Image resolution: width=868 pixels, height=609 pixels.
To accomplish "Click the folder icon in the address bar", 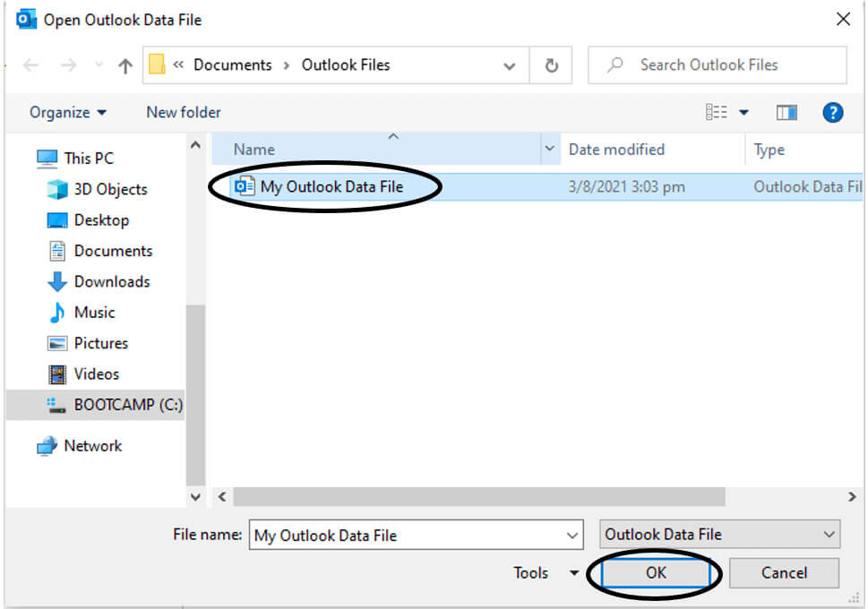I will point(158,64).
